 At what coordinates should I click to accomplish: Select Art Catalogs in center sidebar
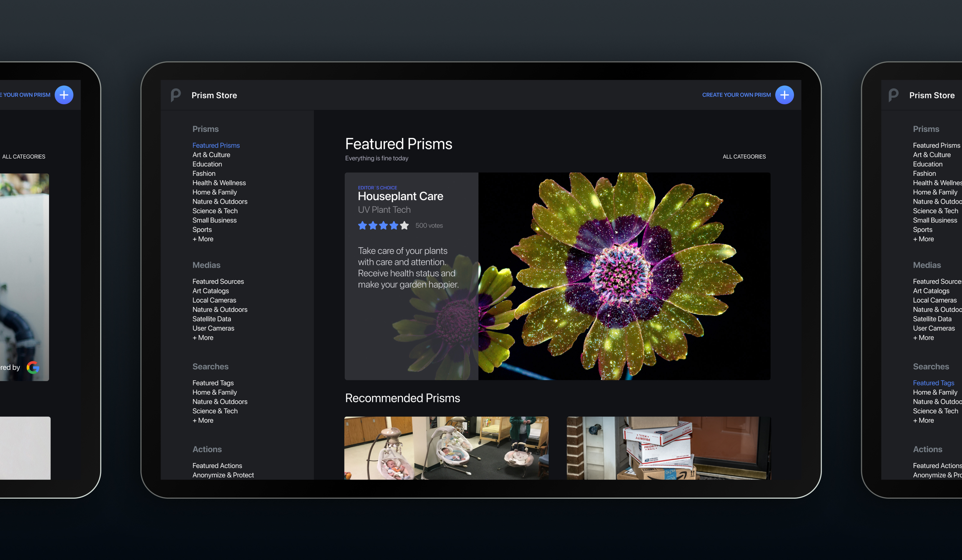(x=211, y=291)
